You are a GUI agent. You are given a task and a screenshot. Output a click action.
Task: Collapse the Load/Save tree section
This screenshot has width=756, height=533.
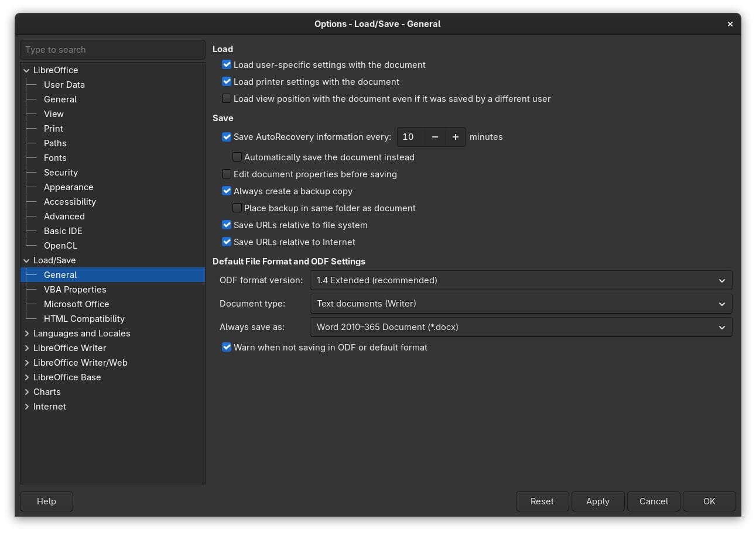(x=26, y=260)
